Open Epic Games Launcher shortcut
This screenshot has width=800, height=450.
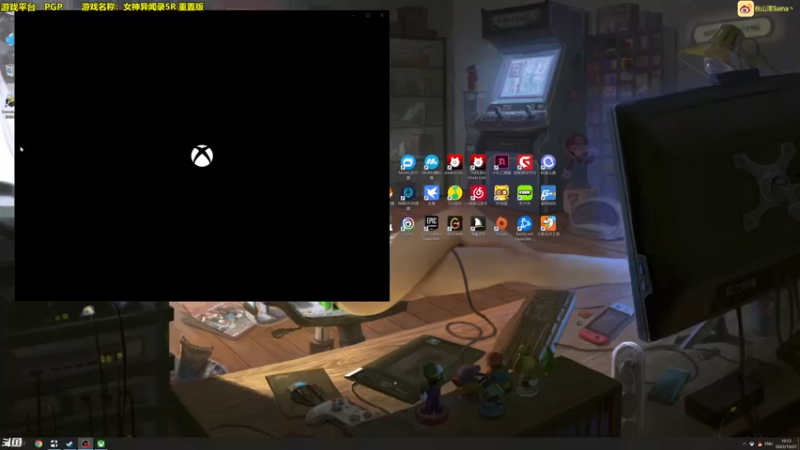431,223
